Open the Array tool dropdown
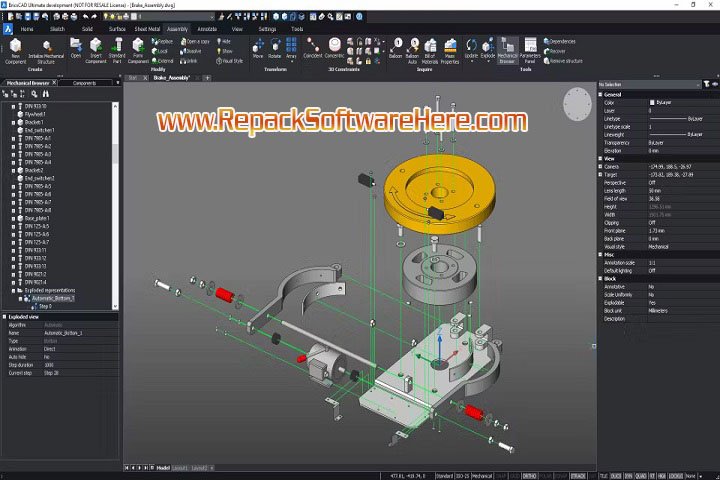Image resolution: width=720 pixels, height=480 pixels. [292, 62]
